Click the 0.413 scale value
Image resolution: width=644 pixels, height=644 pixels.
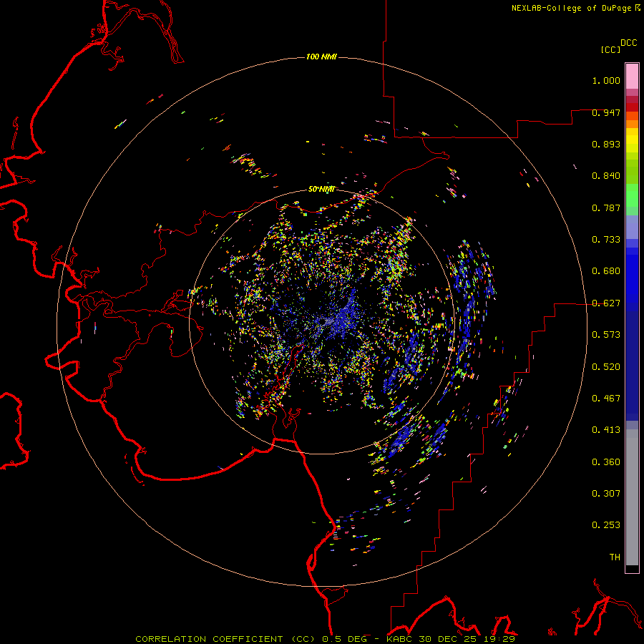click(606, 430)
